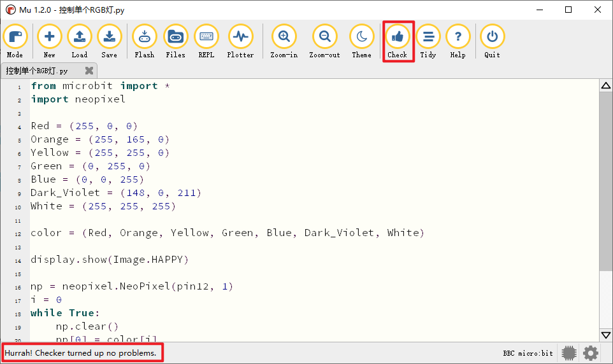The height and width of the screenshot is (364, 613).
Task: Click the vertical scrollbar thumb
Action: (x=606, y=181)
